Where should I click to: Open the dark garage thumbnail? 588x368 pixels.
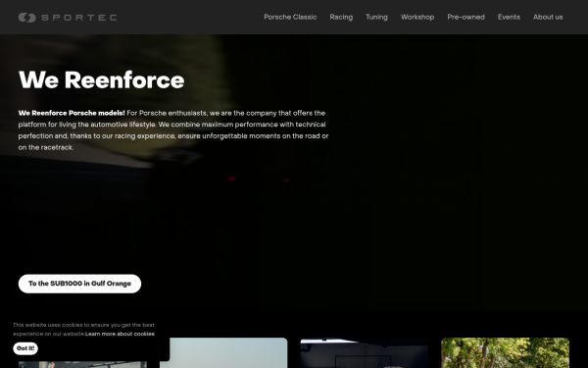point(365,352)
